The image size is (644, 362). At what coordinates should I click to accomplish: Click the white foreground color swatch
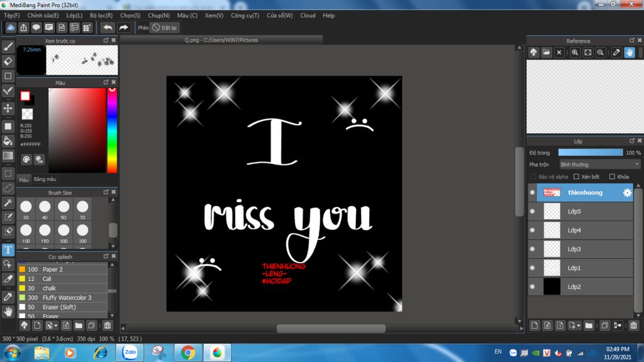coord(25,96)
